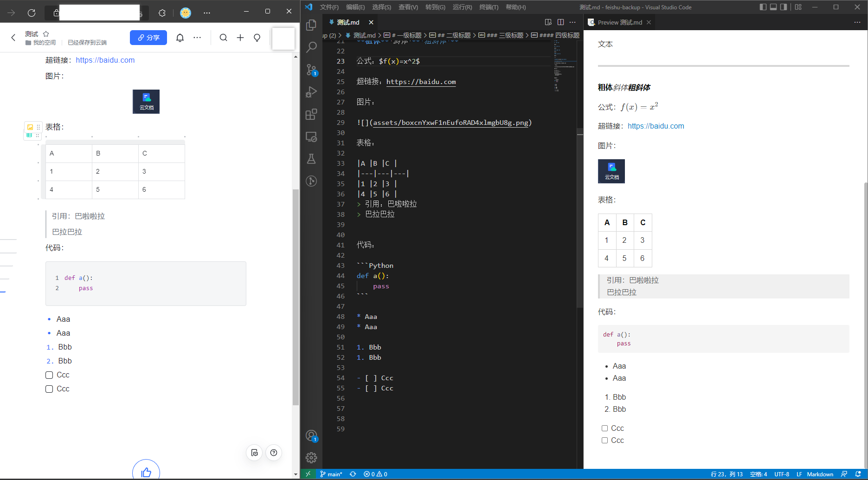Open the Explorer view in VS Code
Viewport: 868px width, 480px height.
point(311,25)
